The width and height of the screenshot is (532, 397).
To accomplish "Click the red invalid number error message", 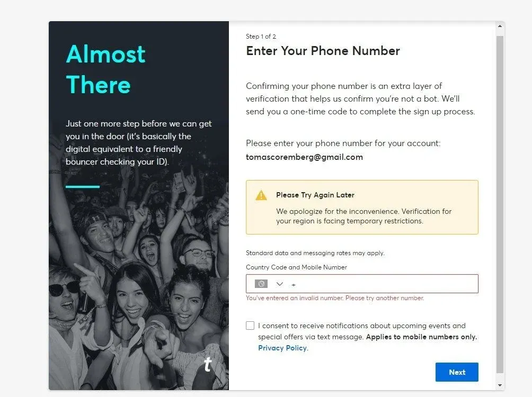I will (335, 298).
